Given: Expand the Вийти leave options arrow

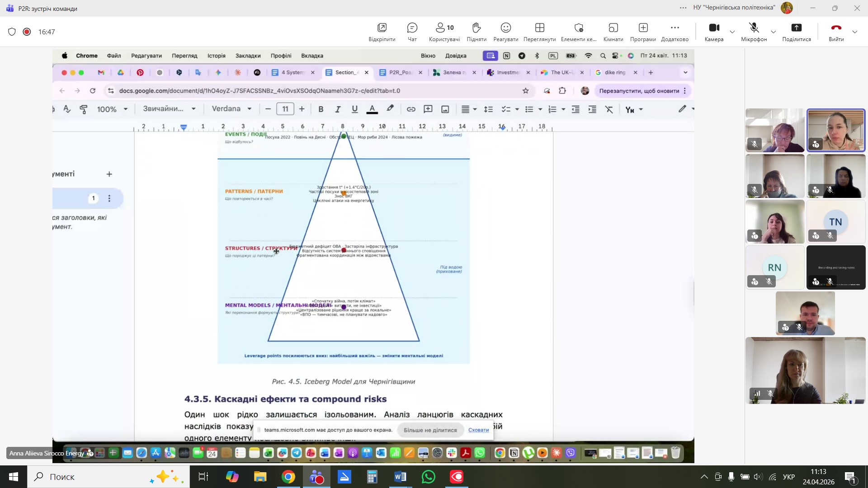Looking at the screenshot, I should click(x=854, y=32).
